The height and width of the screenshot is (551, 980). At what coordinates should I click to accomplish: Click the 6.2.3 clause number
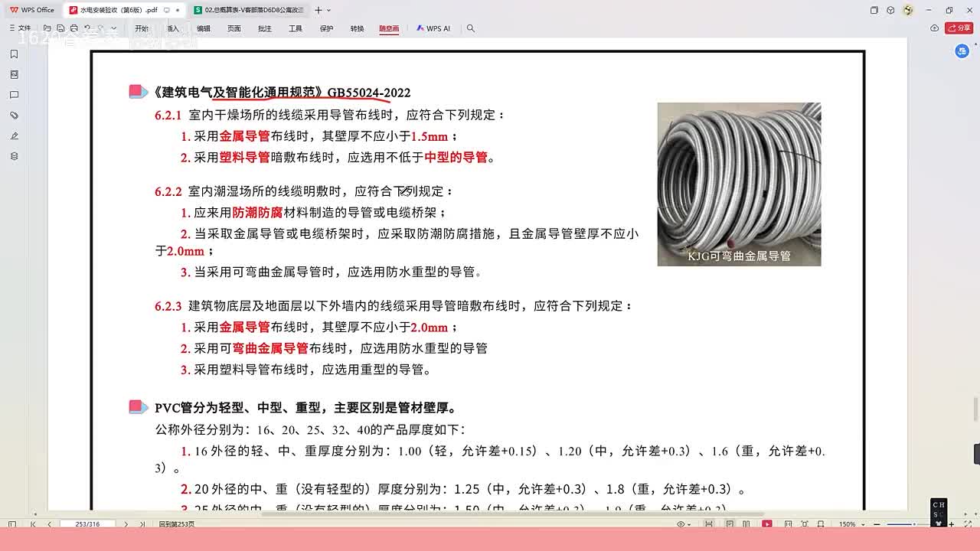coord(168,306)
